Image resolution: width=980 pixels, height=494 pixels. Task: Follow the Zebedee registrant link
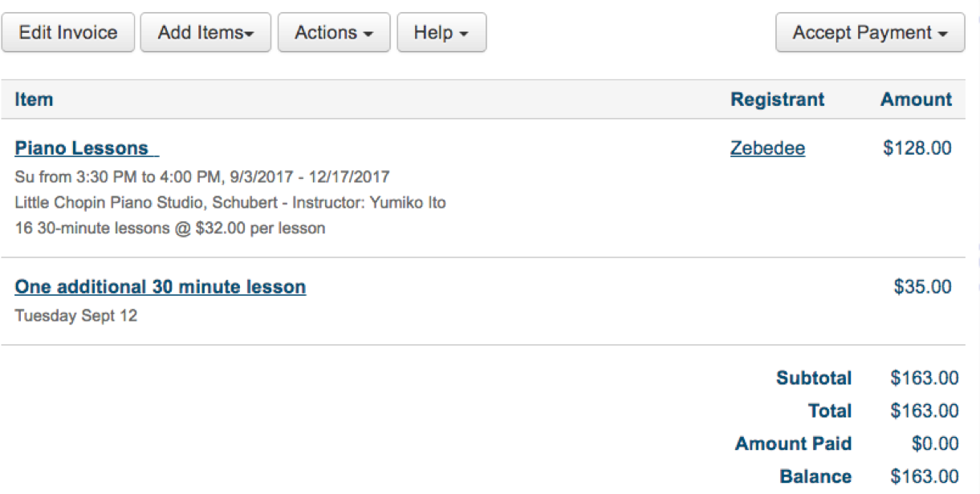767,148
